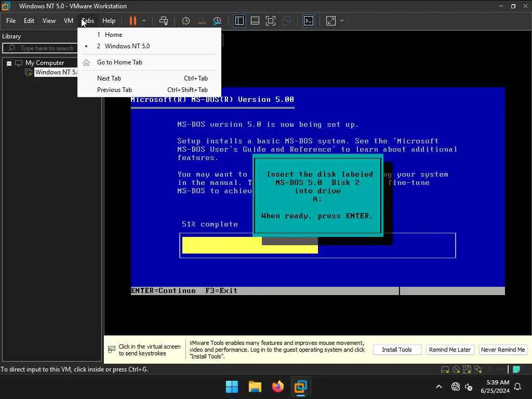Click the Send Ctrl+Alt+Del toolbar icon
This screenshot has width=532, height=399.
pyautogui.click(x=164, y=21)
